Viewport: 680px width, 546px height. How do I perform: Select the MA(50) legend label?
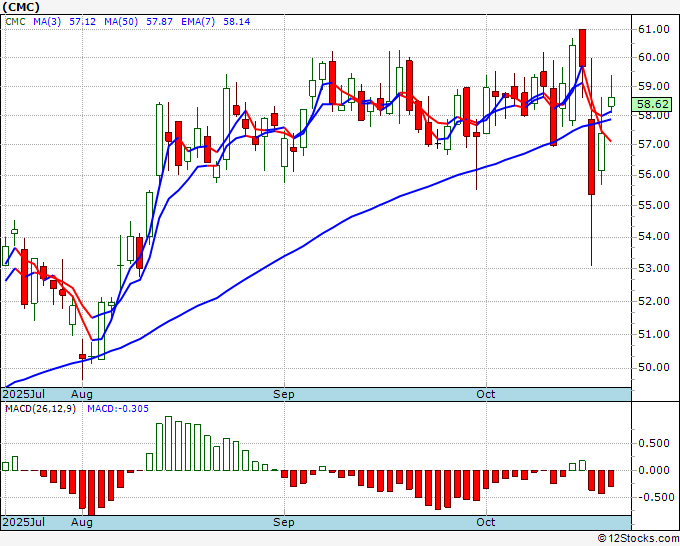click(121, 21)
